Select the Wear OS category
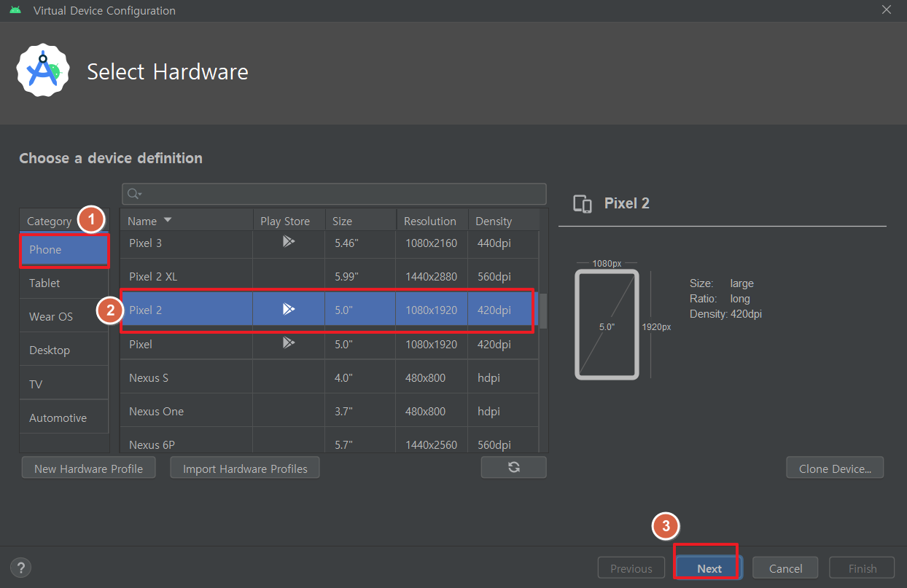907x588 pixels. 64,316
